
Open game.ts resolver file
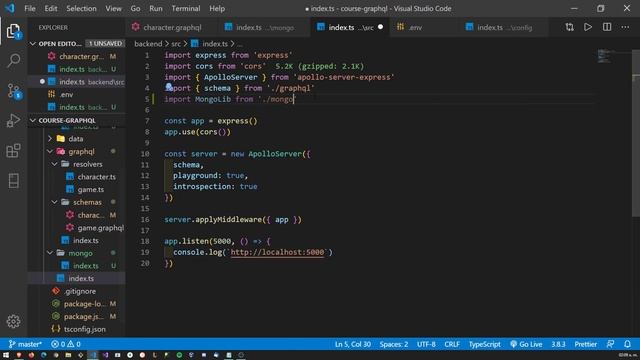(91, 189)
